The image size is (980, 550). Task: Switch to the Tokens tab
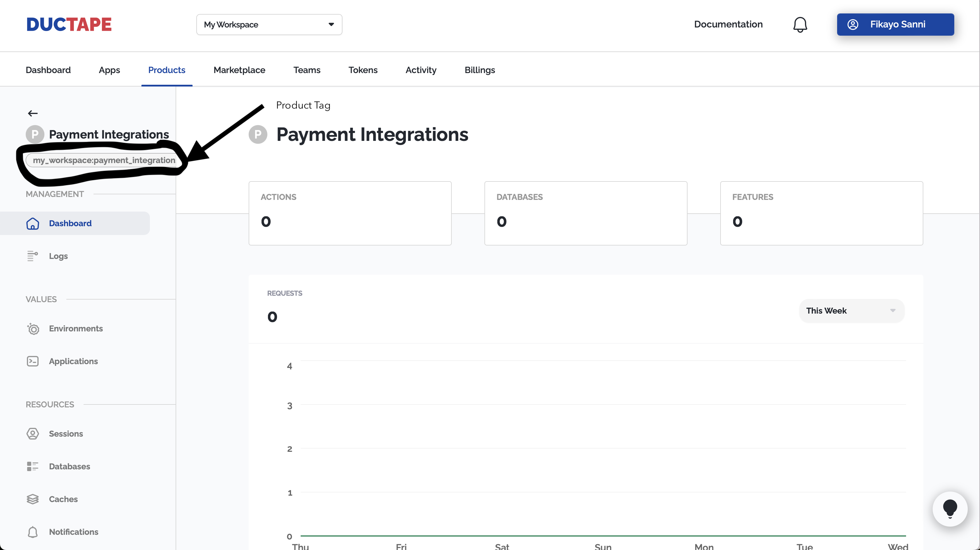pyautogui.click(x=363, y=70)
